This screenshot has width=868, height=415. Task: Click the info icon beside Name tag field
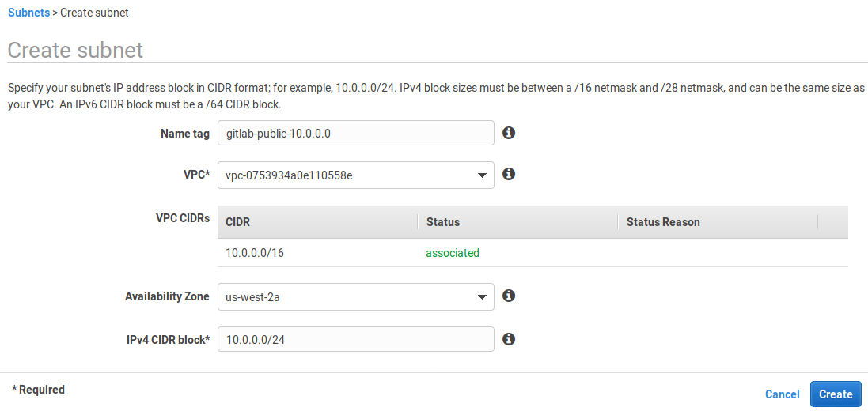pyautogui.click(x=510, y=133)
